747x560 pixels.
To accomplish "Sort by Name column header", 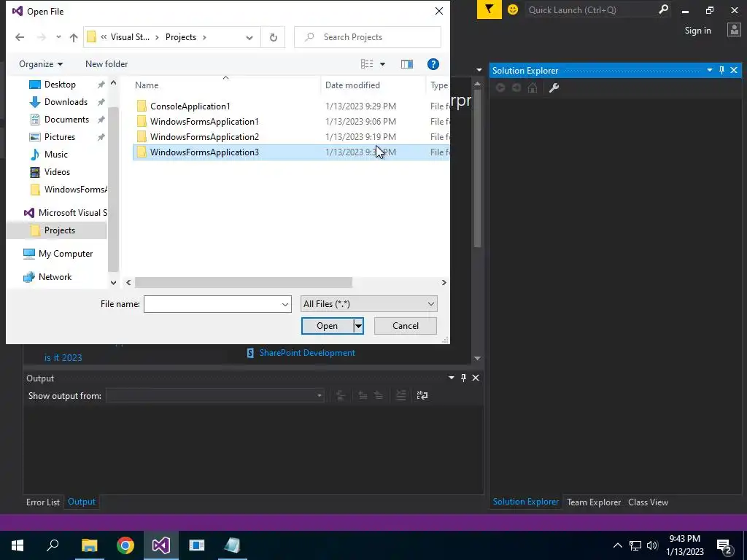I will [x=146, y=85].
